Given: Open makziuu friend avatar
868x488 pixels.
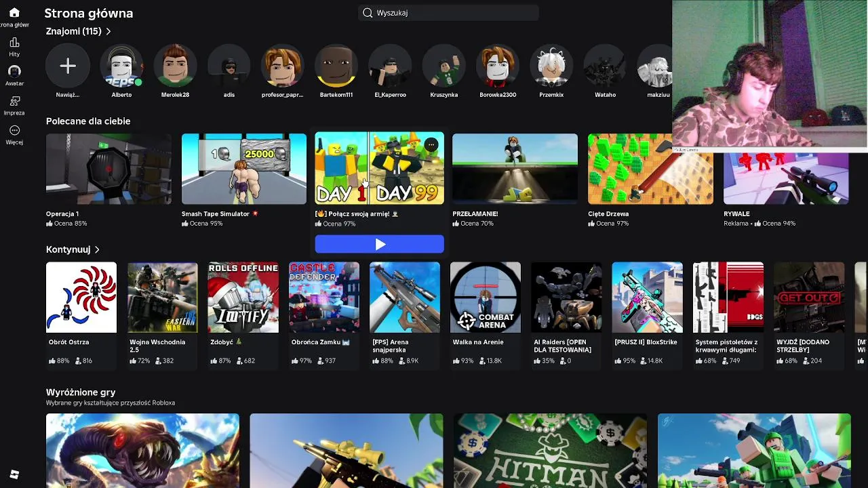Looking at the screenshot, I should coord(655,66).
